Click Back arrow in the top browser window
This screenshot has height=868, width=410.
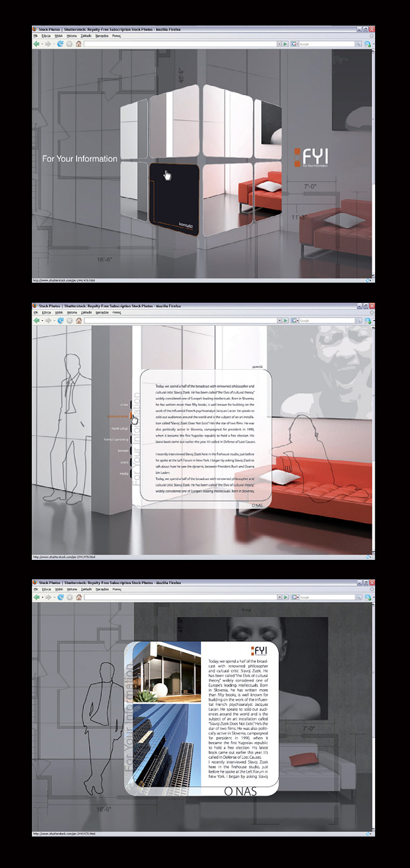(x=38, y=44)
